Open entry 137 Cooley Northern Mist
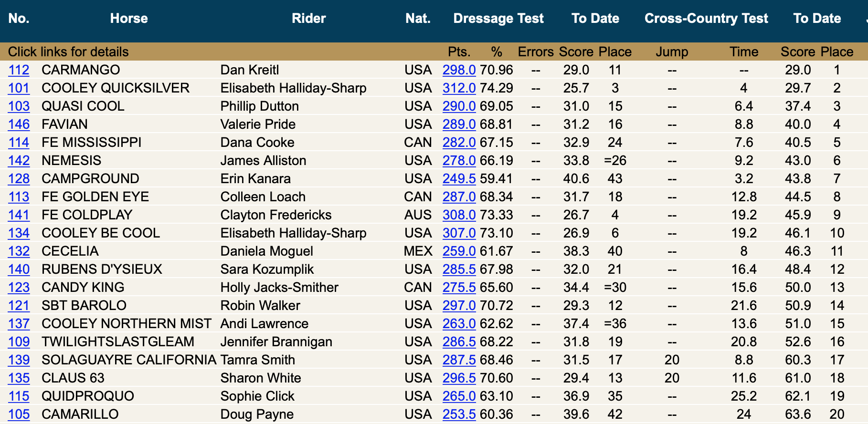The width and height of the screenshot is (868, 424). pyautogui.click(x=19, y=324)
